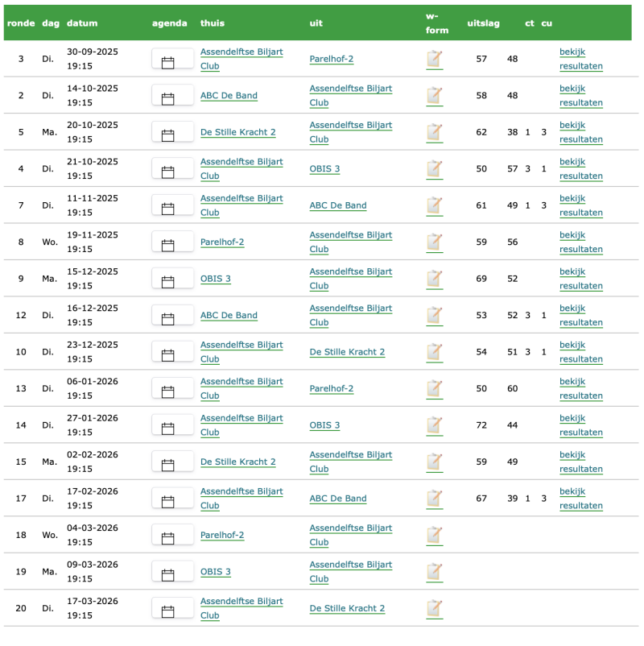The height and width of the screenshot is (646, 644).
Task: Click the calendar agenda icon for round 3
Action: point(168,63)
